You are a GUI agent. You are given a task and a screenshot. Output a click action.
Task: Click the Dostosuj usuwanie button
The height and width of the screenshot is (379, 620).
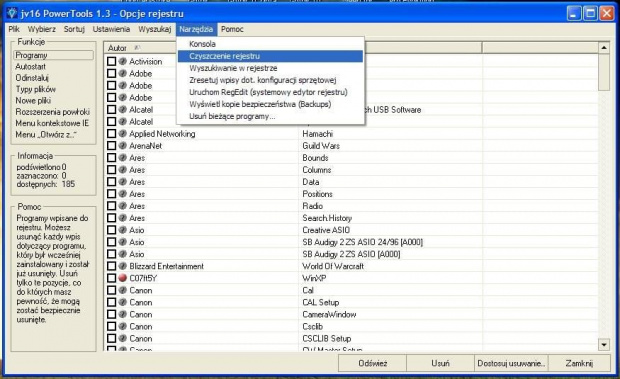coord(511,363)
